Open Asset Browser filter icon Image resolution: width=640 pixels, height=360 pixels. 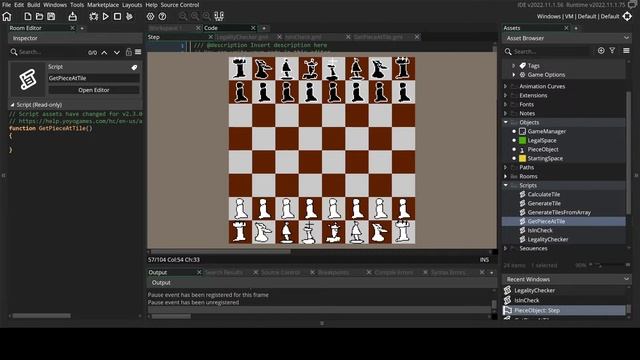[x=612, y=51]
